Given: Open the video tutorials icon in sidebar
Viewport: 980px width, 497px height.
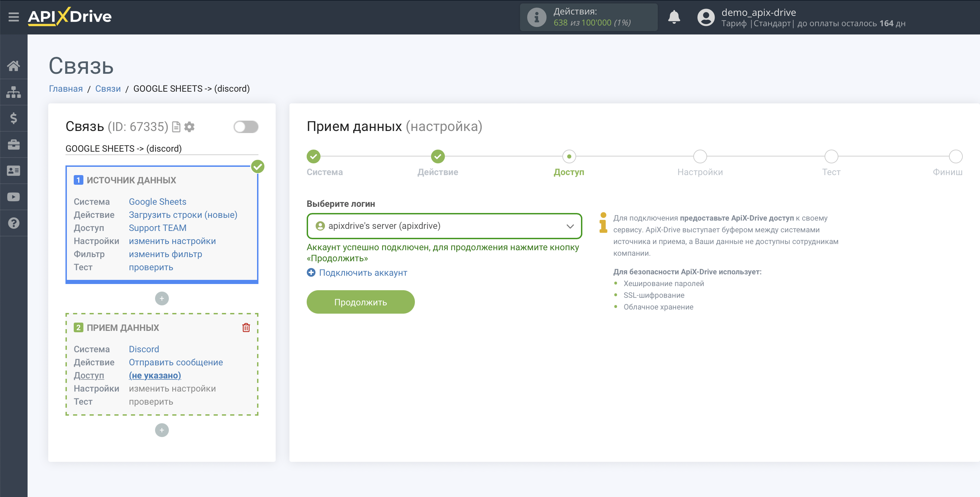Looking at the screenshot, I should coord(14,197).
